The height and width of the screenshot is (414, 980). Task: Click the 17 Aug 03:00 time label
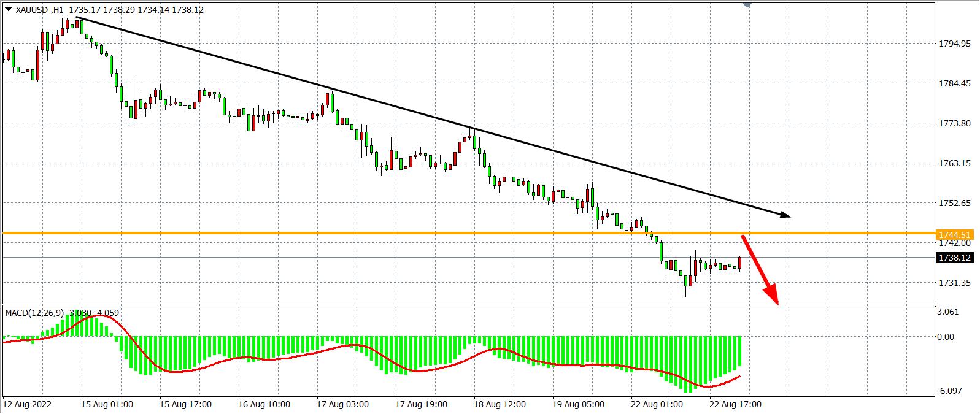[342, 405]
